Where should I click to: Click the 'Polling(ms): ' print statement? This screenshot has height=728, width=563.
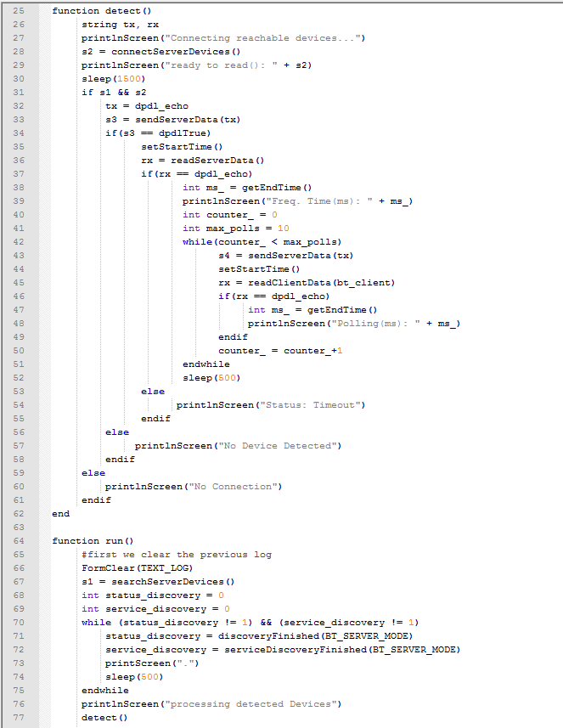353,324
